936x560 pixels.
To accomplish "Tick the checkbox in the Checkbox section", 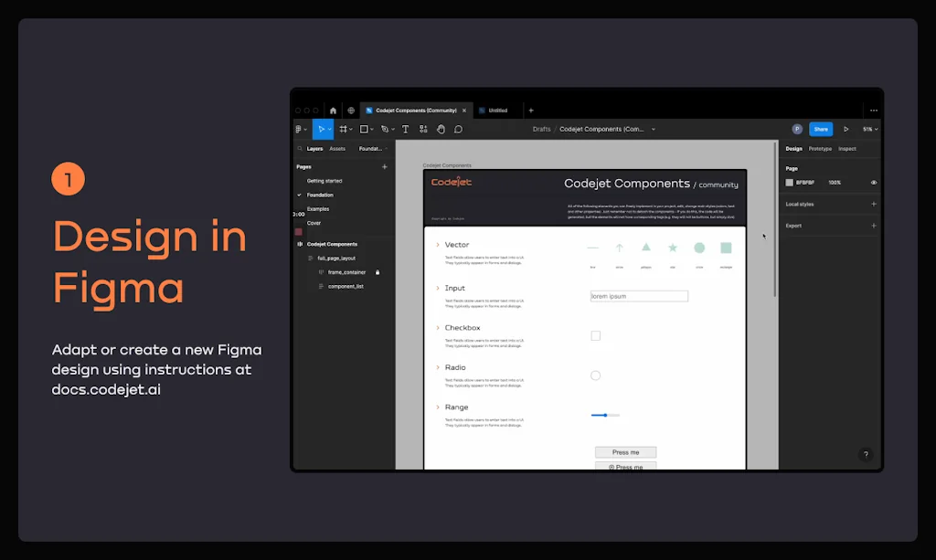I will coord(596,335).
